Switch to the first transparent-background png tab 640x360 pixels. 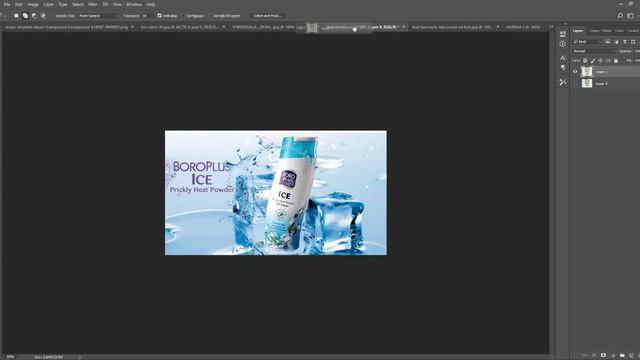pyautogui.click(x=67, y=27)
